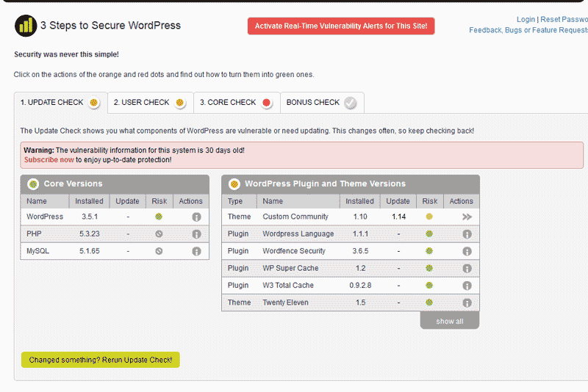The image size is (588, 392).
Task: Click the 3 Steps to Secure WordPress logo
Action: [x=26, y=26]
